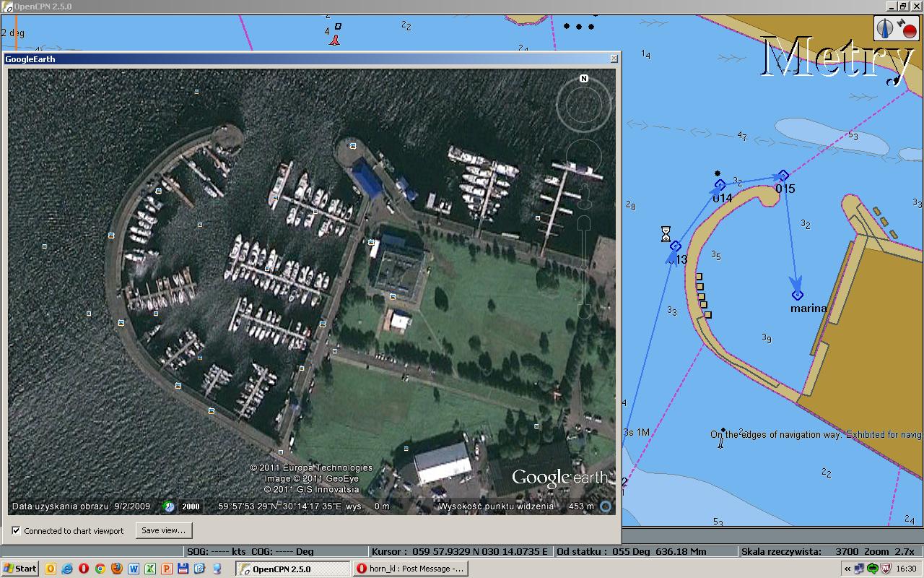924x578 pixels.
Task: Switch to horn_kl Post Message taskbar button
Action: click(x=411, y=569)
